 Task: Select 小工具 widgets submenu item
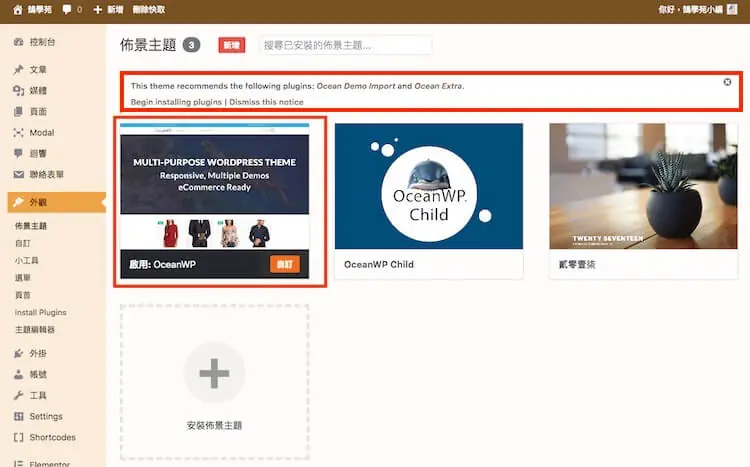(x=26, y=260)
